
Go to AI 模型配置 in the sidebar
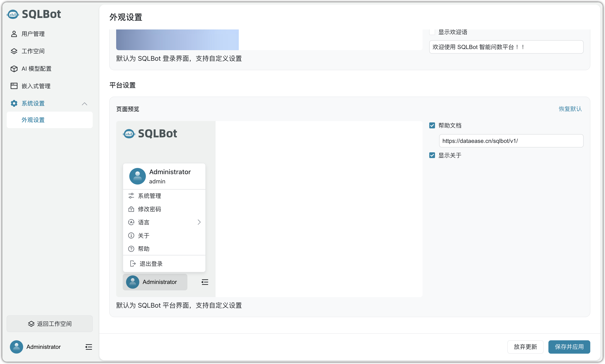(x=36, y=69)
